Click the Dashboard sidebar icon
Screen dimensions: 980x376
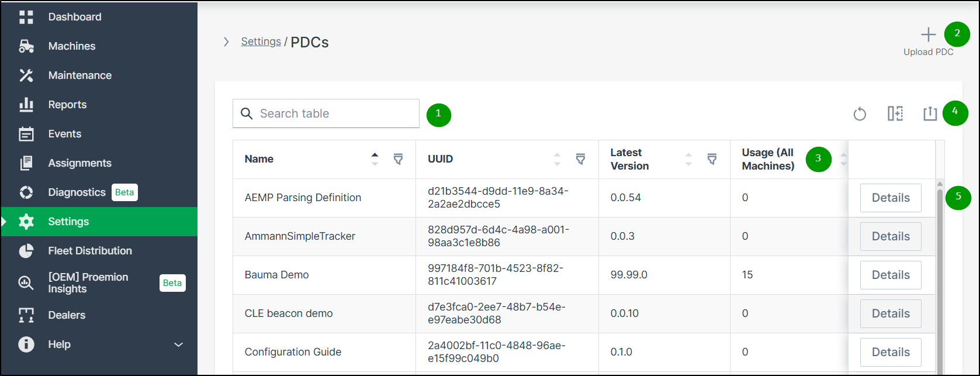pos(26,17)
